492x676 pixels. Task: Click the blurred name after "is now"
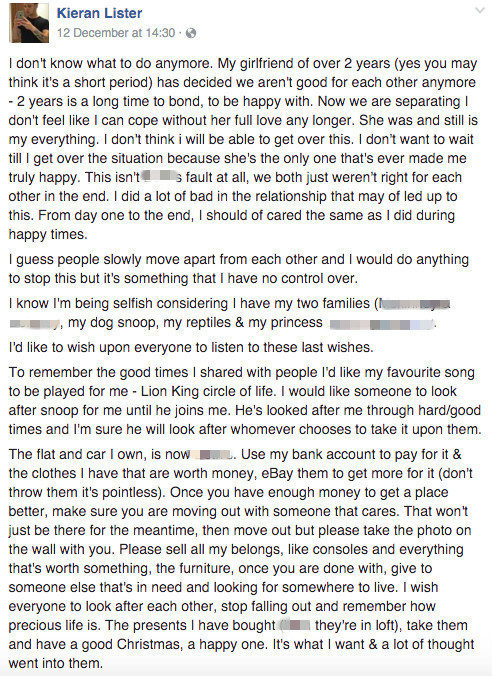pyautogui.click(x=212, y=454)
